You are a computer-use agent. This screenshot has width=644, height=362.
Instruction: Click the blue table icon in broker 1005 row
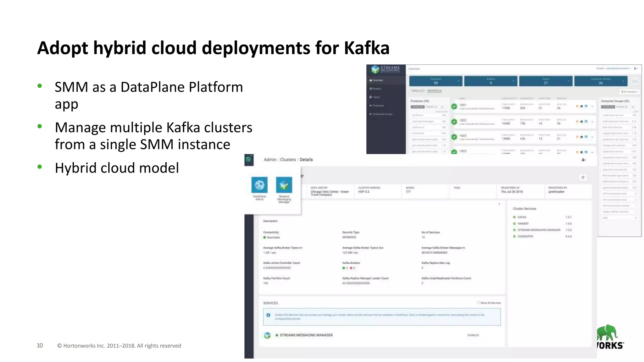pyautogui.click(x=586, y=137)
